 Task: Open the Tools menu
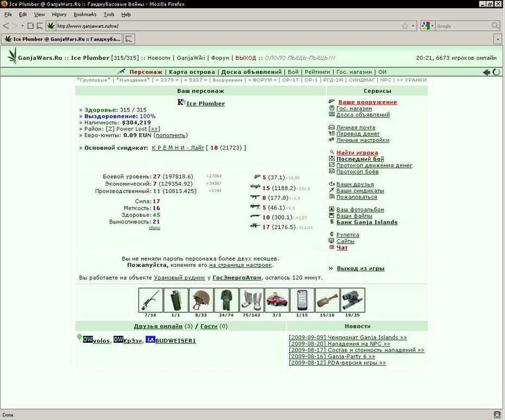[x=109, y=15]
